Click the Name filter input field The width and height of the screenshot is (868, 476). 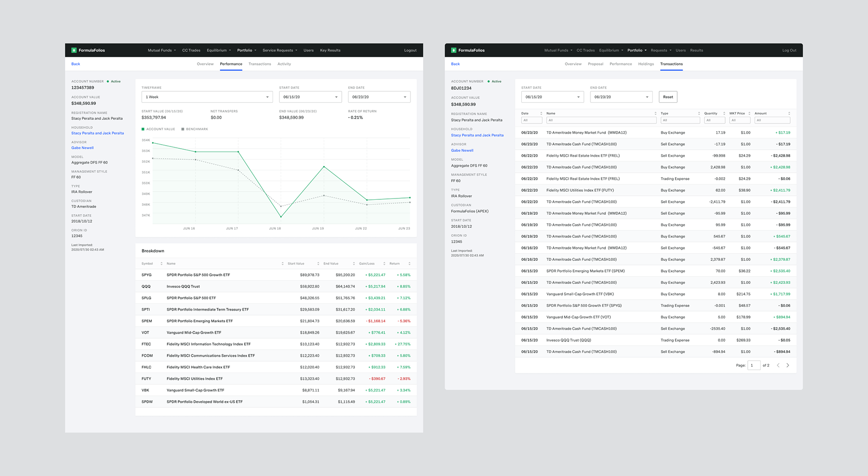[601, 120]
